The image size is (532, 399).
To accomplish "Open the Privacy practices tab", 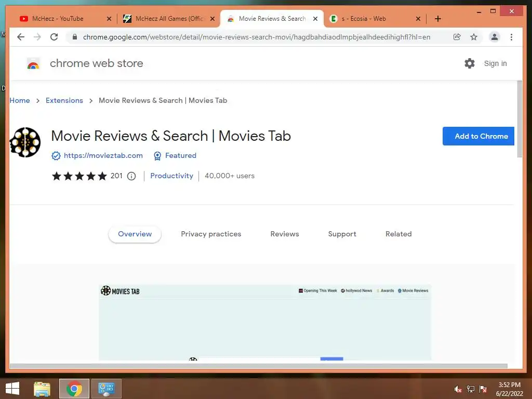I will pos(211,234).
